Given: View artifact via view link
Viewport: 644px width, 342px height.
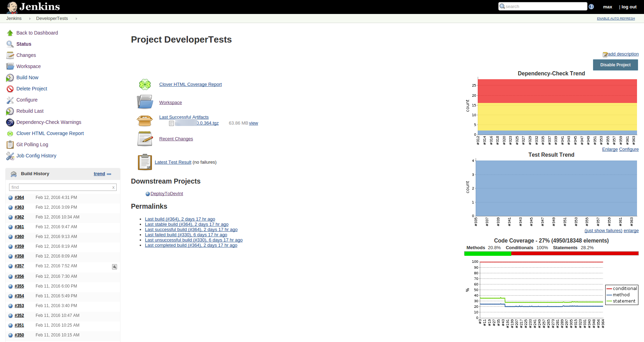Looking at the screenshot, I should 254,123.
